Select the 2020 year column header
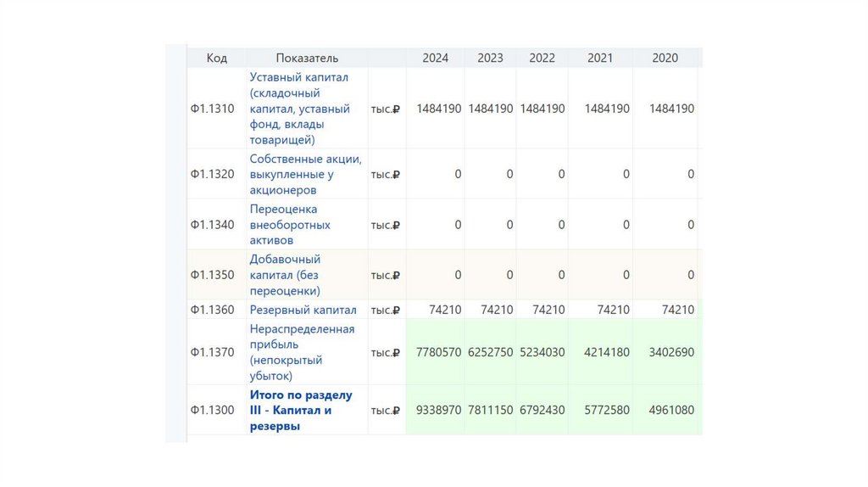 coord(665,58)
